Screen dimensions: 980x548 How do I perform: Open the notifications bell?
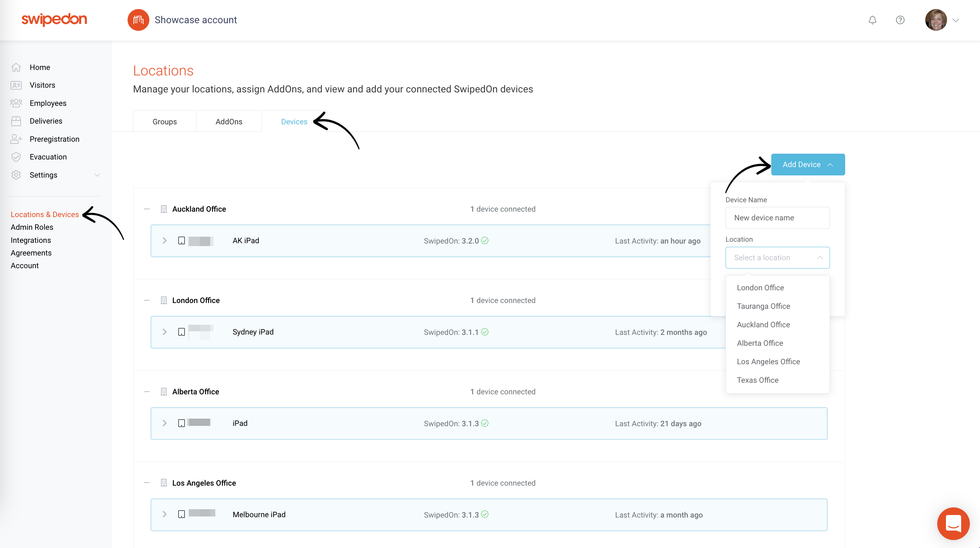pyautogui.click(x=872, y=20)
